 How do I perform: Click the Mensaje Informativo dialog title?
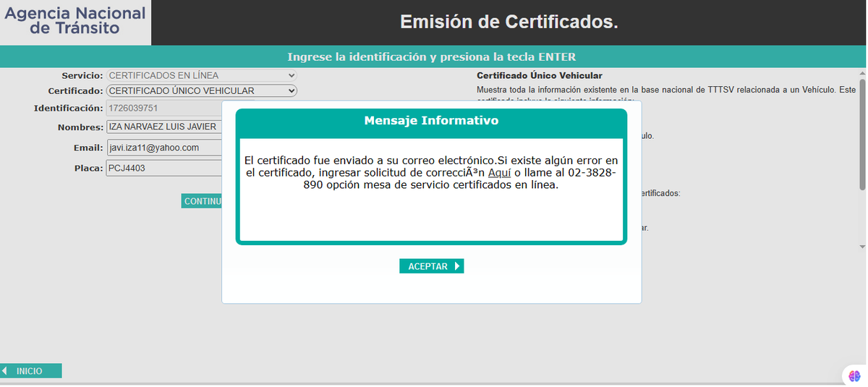(x=431, y=121)
